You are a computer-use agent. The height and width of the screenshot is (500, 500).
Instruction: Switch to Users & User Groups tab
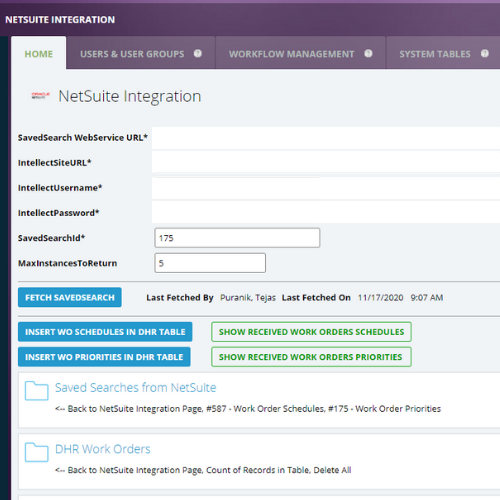tap(132, 54)
